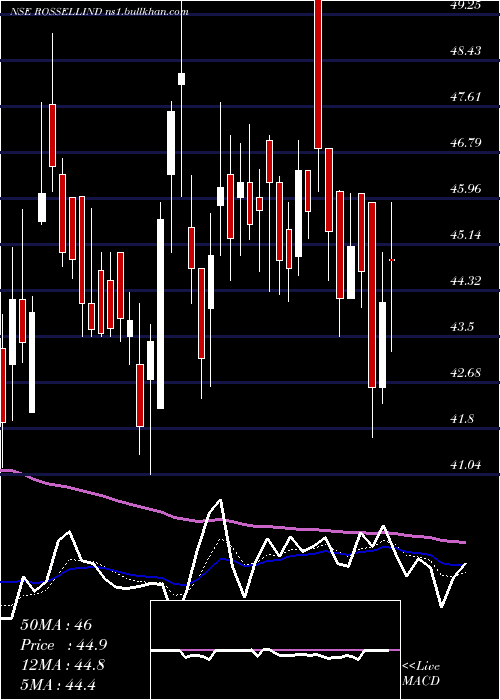
Task: Click the 41.8 price axis label
Action: click(x=462, y=420)
